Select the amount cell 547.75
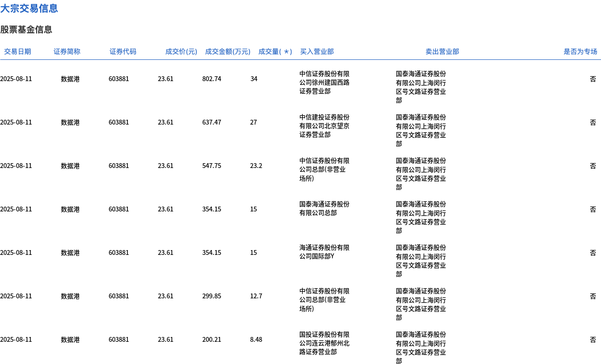601x364 pixels. [x=212, y=166]
